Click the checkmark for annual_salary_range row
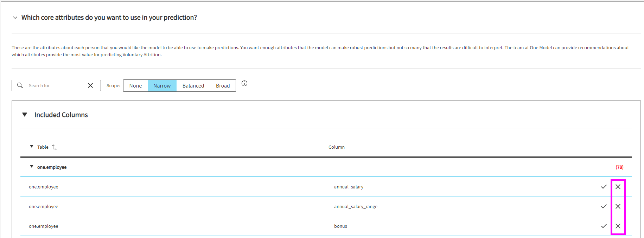644x238 pixels. (604, 206)
